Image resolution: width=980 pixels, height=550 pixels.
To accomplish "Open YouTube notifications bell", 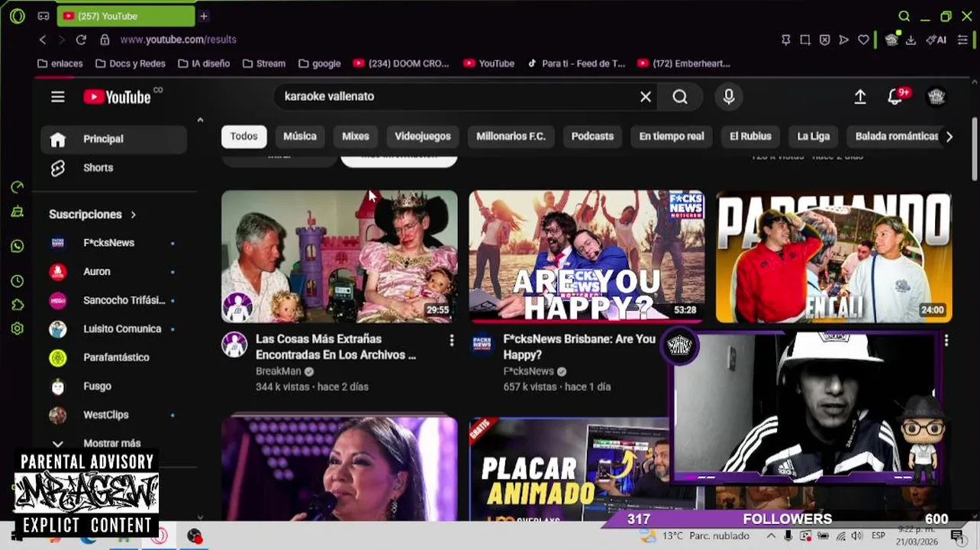I will [x=896, y=96].
